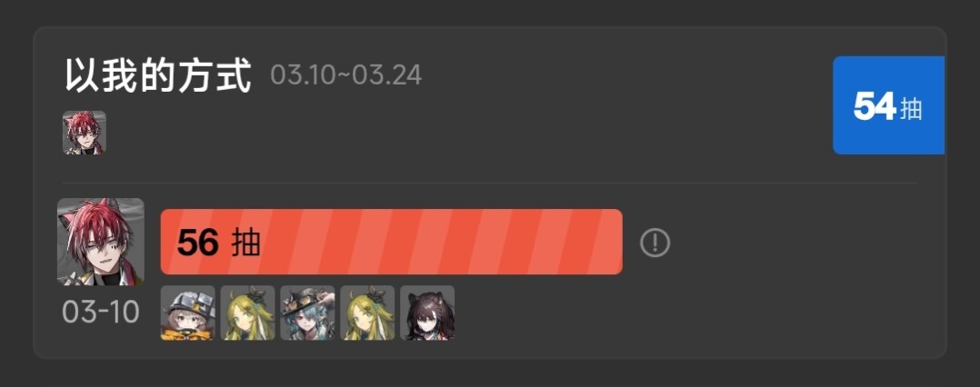Select the blonde operator avatar next to the helmet operator
The image size is (980, 387).
click(x=247, y=313)
